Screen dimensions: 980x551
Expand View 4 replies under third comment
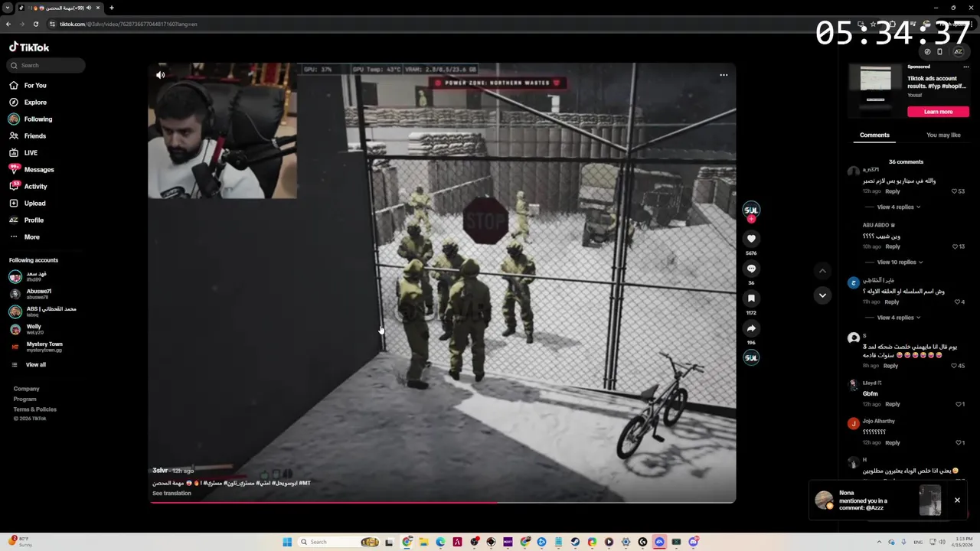tap(898, 317)
